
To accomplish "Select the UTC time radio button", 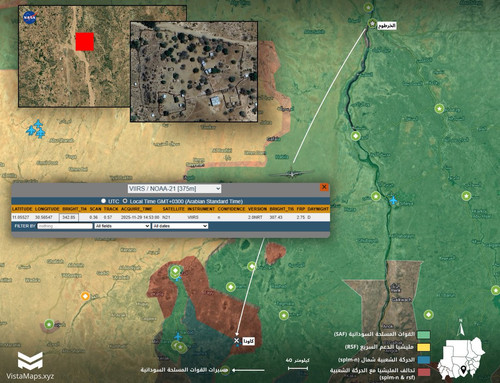I will 103,201.
